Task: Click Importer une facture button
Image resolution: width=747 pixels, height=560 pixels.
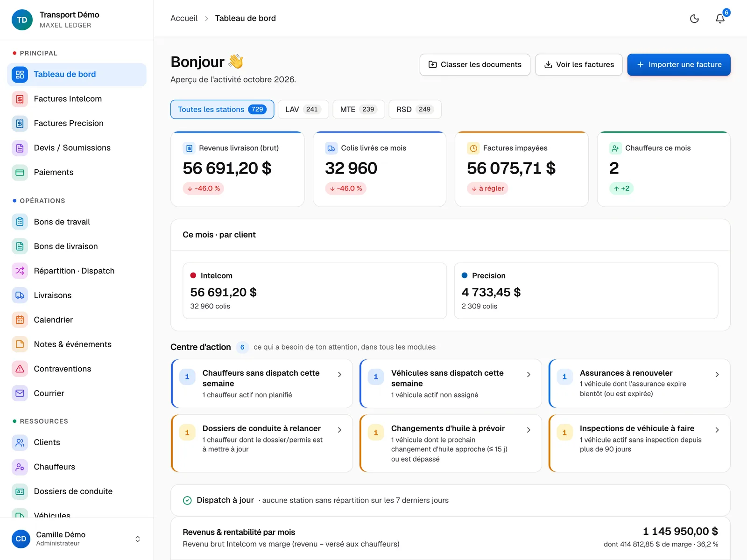Action: click(x=679, y=64)
